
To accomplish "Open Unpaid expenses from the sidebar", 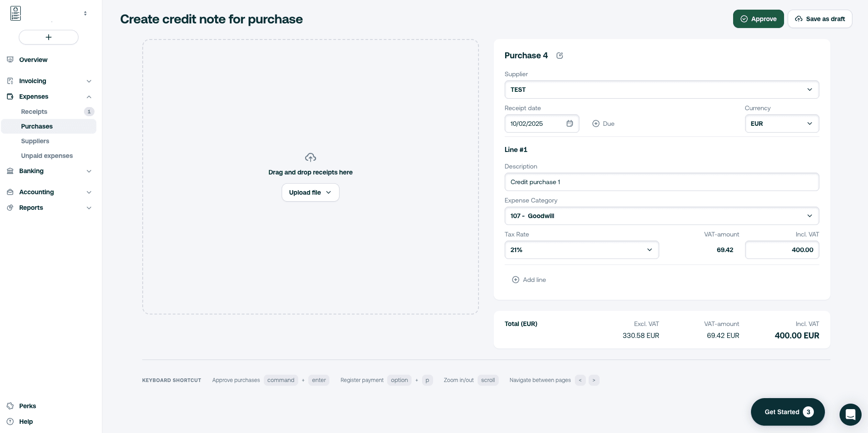I will tap(47, 156).
